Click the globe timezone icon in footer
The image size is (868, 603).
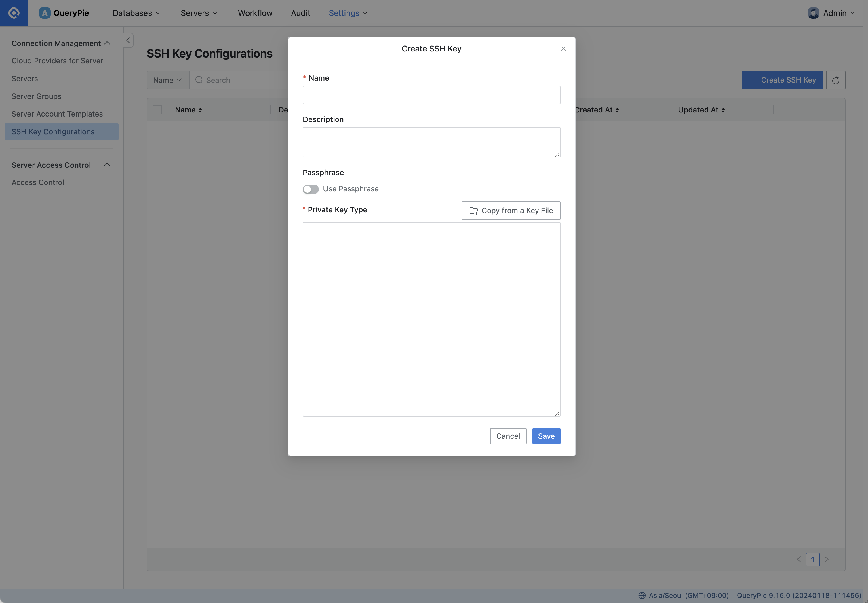click(642, 595)
